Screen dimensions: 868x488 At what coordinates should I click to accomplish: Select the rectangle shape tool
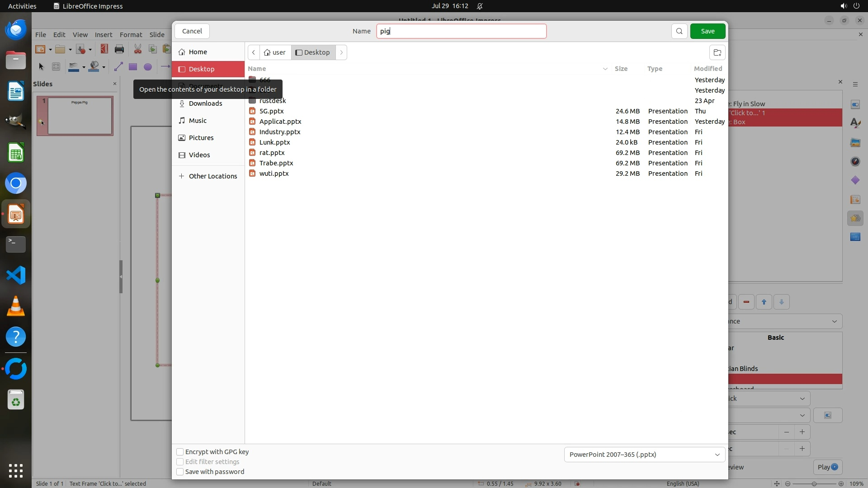(x=132, y=67)
